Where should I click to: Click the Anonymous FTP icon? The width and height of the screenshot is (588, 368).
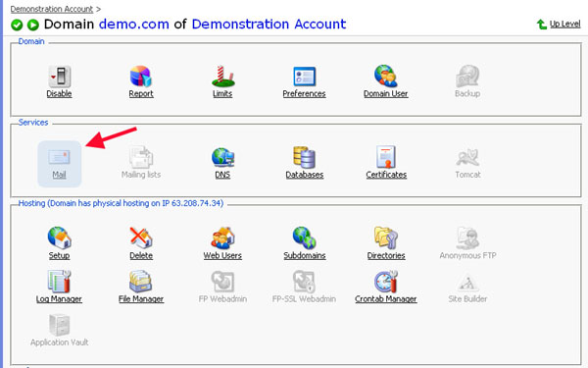coord(467,237)
